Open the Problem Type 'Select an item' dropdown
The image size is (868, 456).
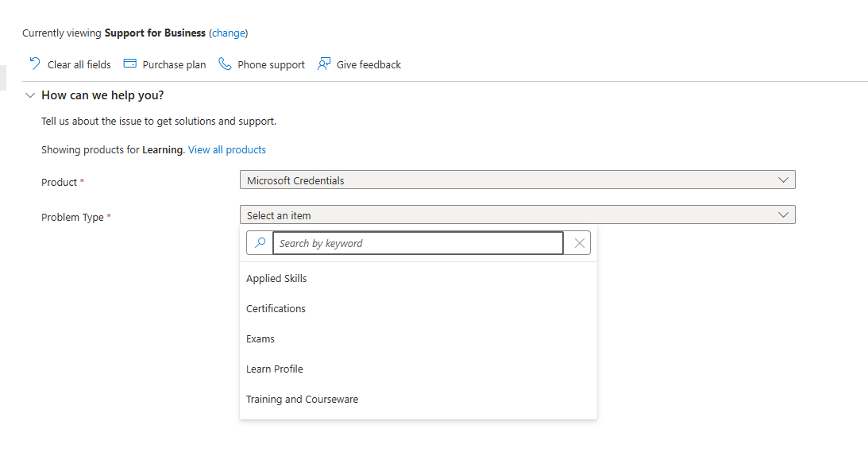pyautogui.click(x=518, y=215)
